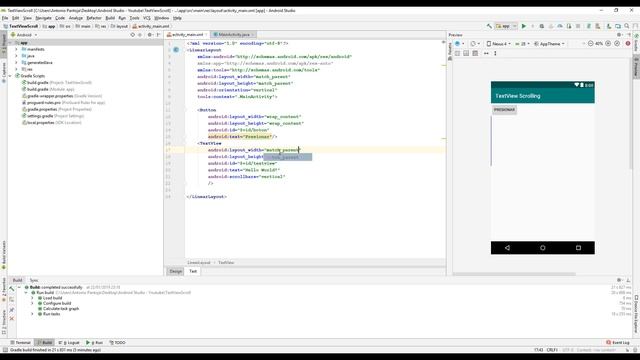Open the VCS menu
The width and height of the screenshot is (640, 360).
pos(147,18)
